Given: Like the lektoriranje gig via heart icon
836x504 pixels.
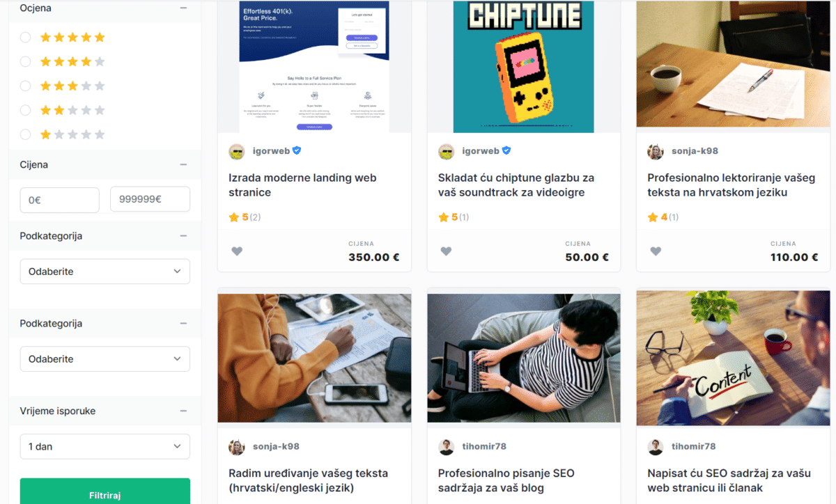Looking at the screenshot, I should tap(656, 251).
